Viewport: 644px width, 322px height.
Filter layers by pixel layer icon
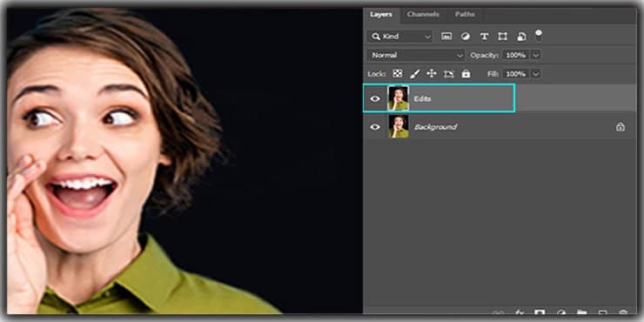446,37
